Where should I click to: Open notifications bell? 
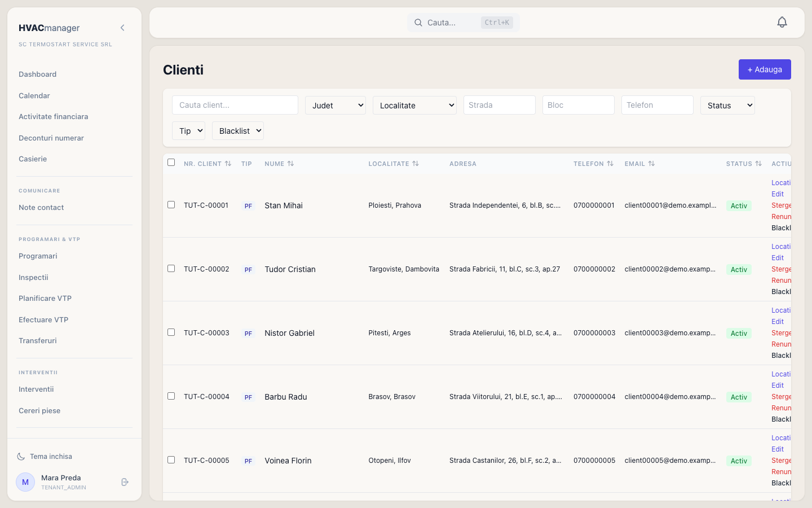(782, 22)
